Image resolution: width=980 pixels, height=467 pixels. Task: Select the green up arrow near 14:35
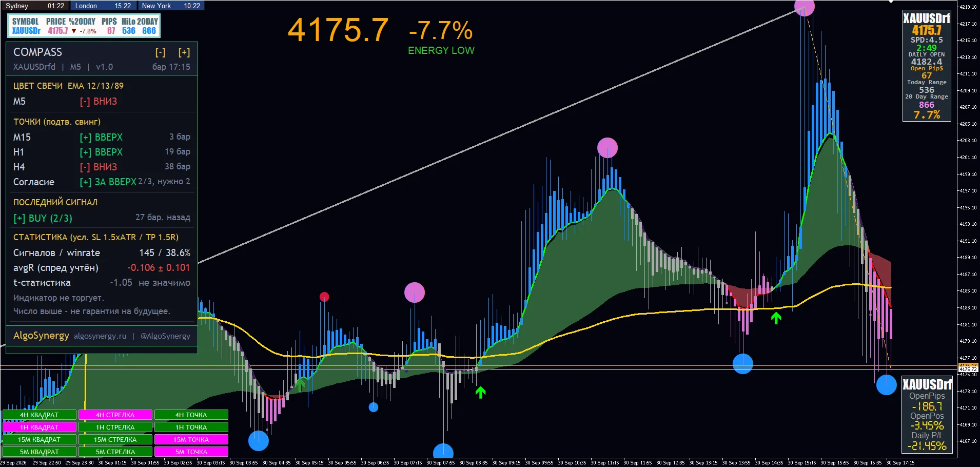(776, 318)
